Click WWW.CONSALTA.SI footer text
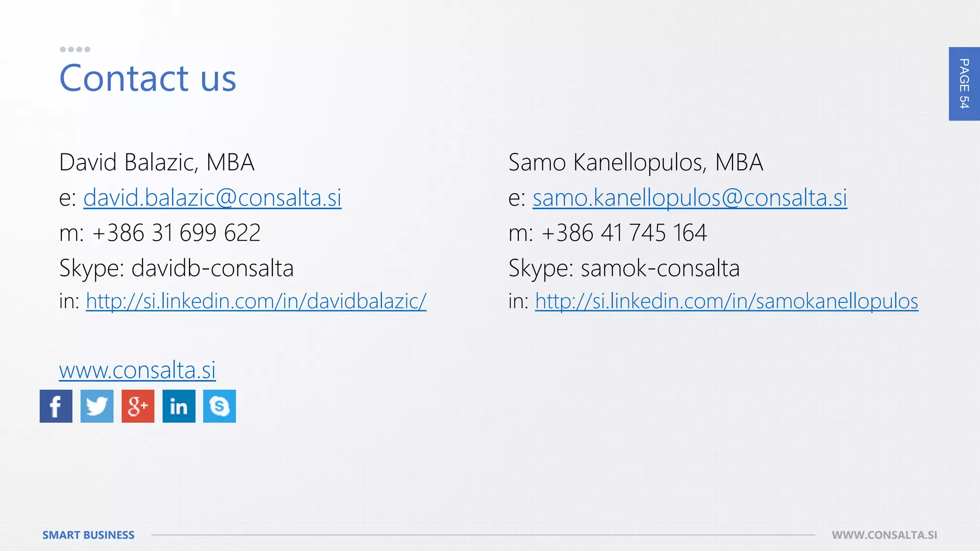The image size is (980, 551). pyautogui.click(x=884, y=535)
